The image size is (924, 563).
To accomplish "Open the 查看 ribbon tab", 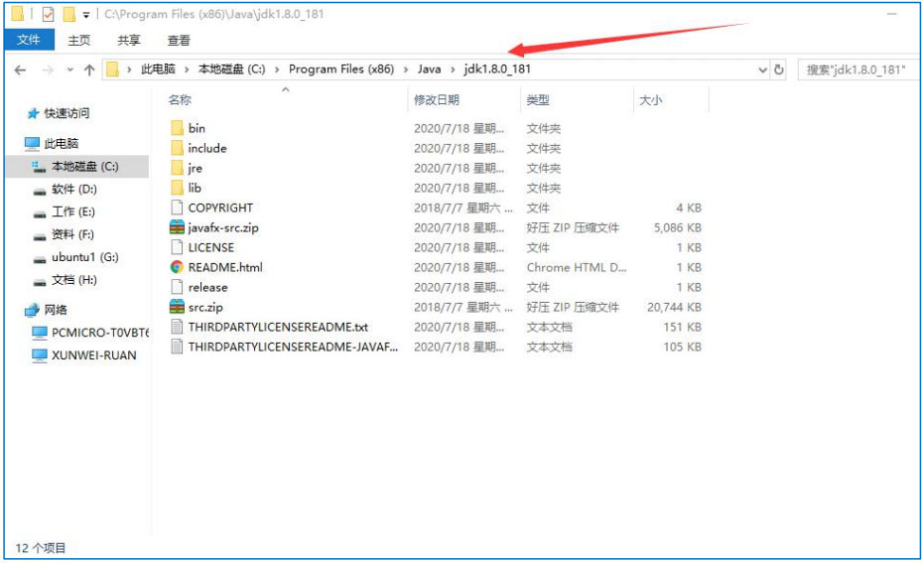I will click(179, 40).
